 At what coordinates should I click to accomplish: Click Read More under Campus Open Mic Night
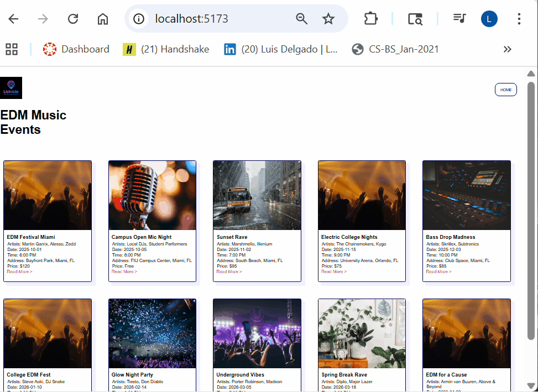[x=124, y=271]
